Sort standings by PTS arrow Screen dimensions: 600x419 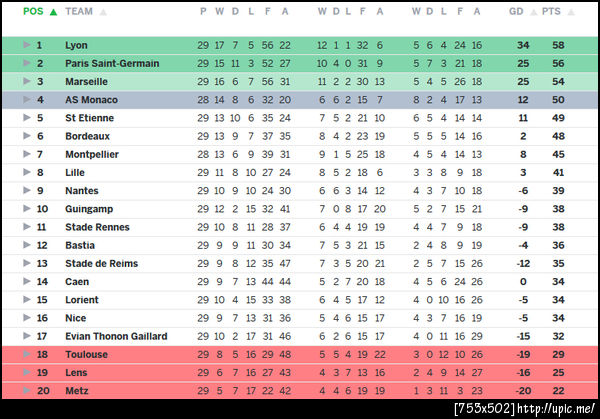[568, 11]
